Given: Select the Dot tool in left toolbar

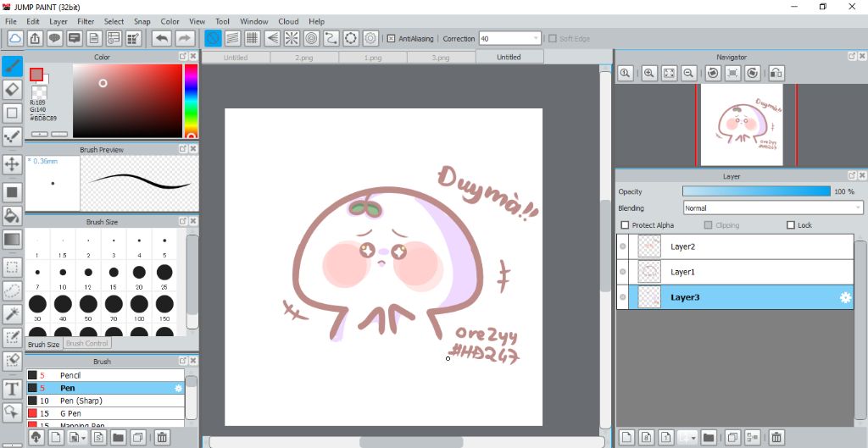Looking at the screenshot, I should [x=12, y=136].
